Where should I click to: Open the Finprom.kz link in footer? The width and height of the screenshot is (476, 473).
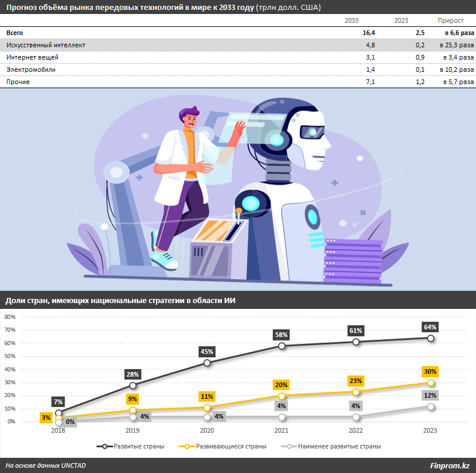click(x=449, y=465)
